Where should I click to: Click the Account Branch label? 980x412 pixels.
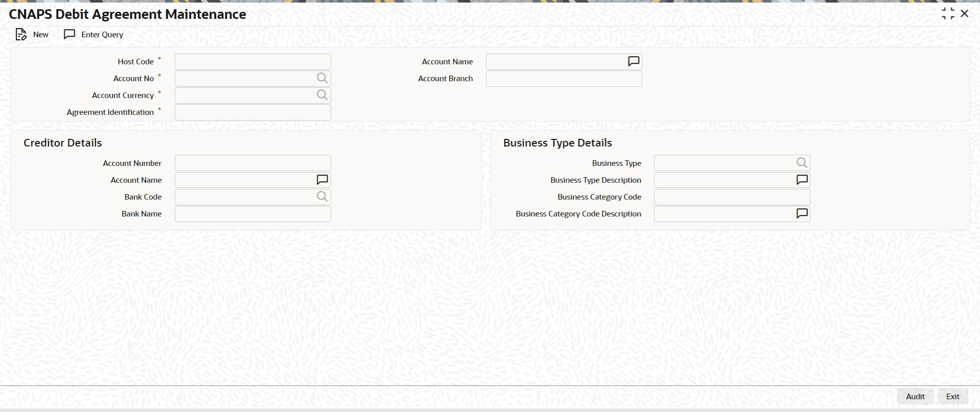coord(446,79)
